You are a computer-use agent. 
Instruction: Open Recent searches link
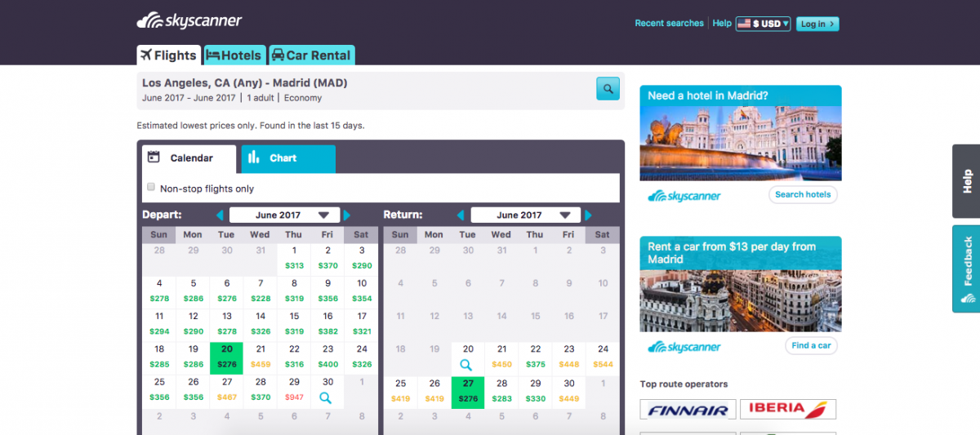(669, 24)
